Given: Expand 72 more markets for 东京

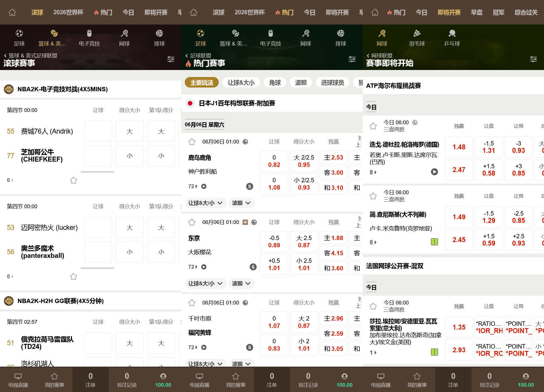Looking at the screenshot, I should point(193,267).
